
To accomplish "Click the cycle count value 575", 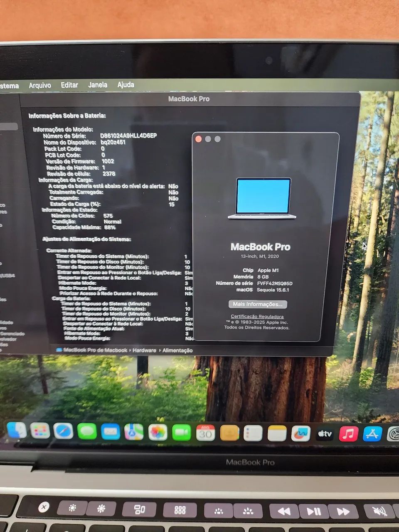I will [108, 216].
